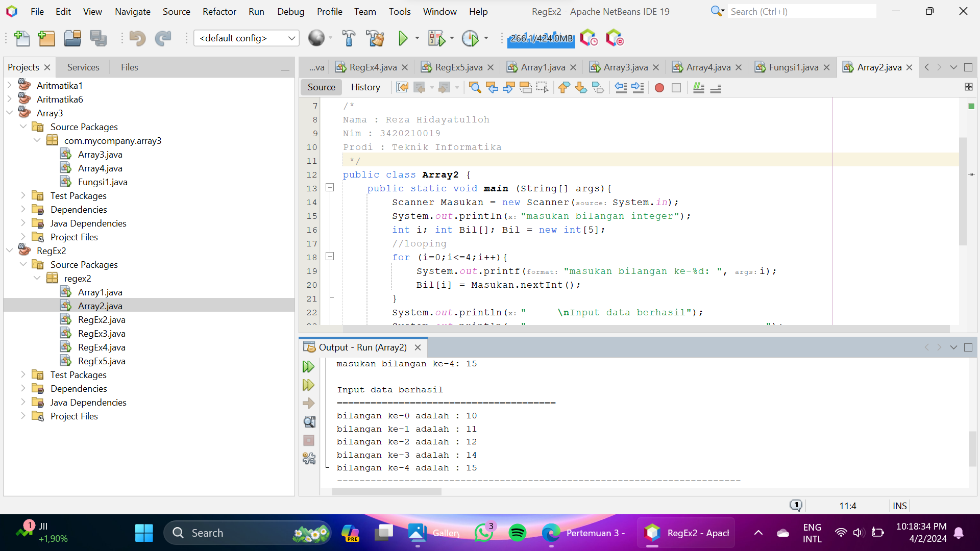Viewport: 980px width, 551px height.
Task: Click the Build Project hammer icon
Action: (x=349, y=38)
